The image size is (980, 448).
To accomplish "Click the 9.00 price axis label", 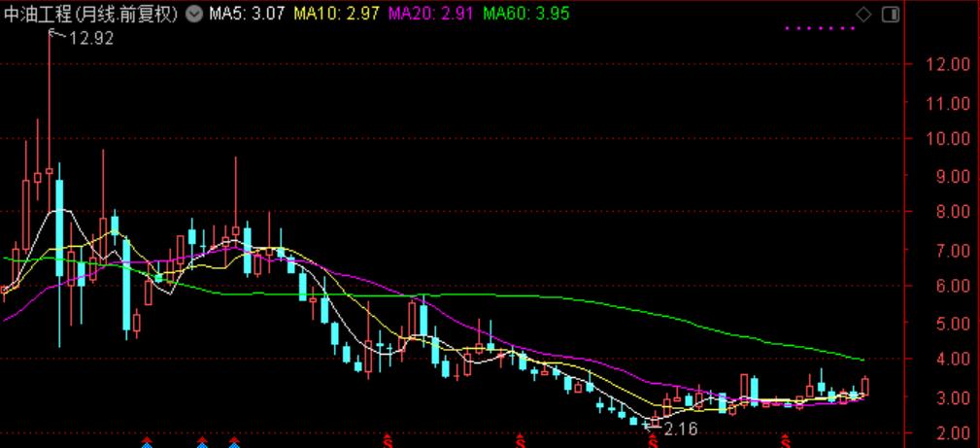I will (x=953, y=177).
